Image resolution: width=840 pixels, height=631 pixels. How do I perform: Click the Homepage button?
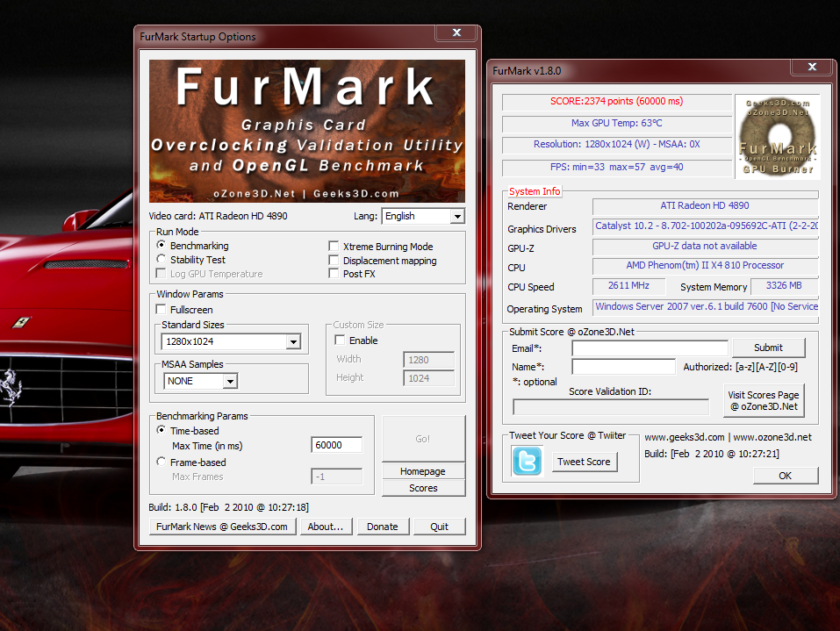click(423, 471)
